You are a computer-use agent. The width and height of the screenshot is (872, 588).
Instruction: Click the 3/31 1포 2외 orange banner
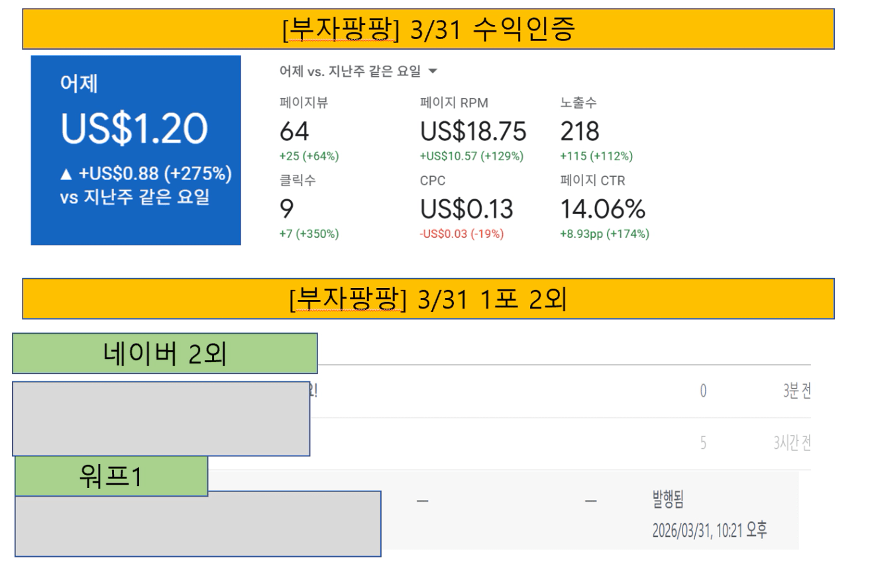pyautogui.click(x=428, y=299)
